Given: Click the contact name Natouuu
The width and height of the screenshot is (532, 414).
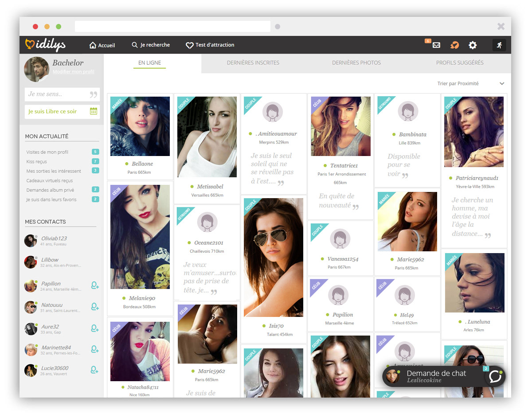Looking at the screenshot, I should tap(52, 305).
